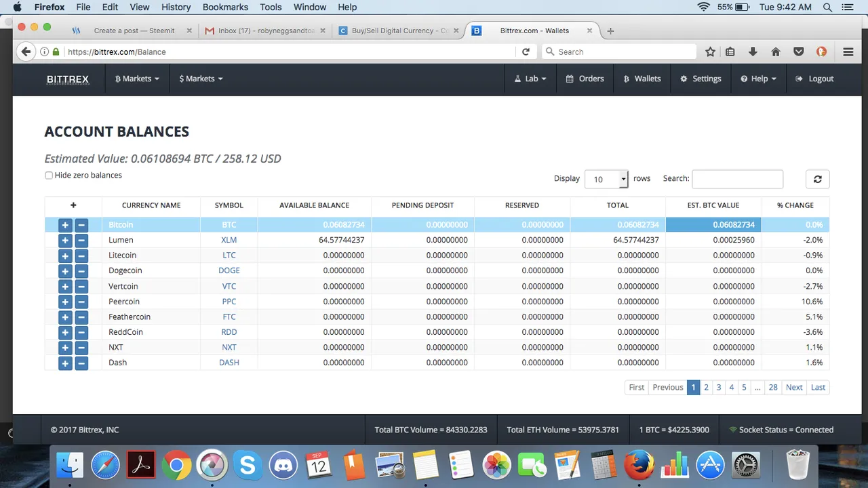Click the plus deposit icon for Dash

[x=65, y=363]
